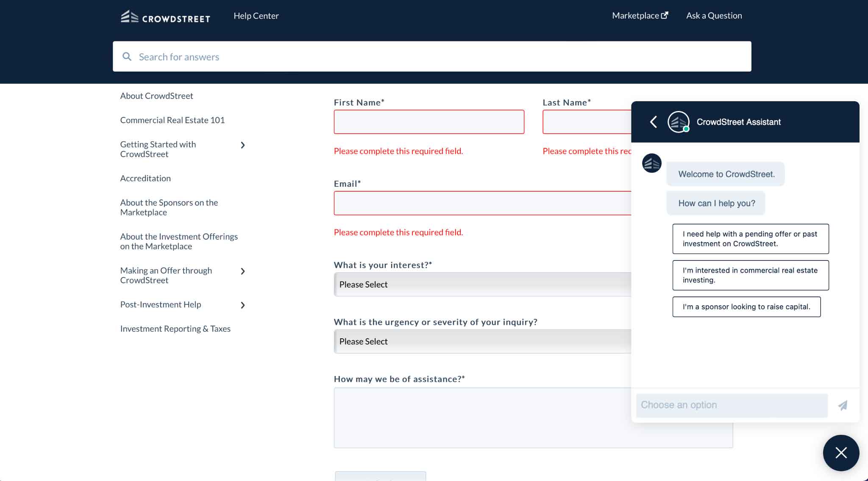Click the bot avatar beside welcome message
The image size is (868, 481).
(x=652, y=163)
